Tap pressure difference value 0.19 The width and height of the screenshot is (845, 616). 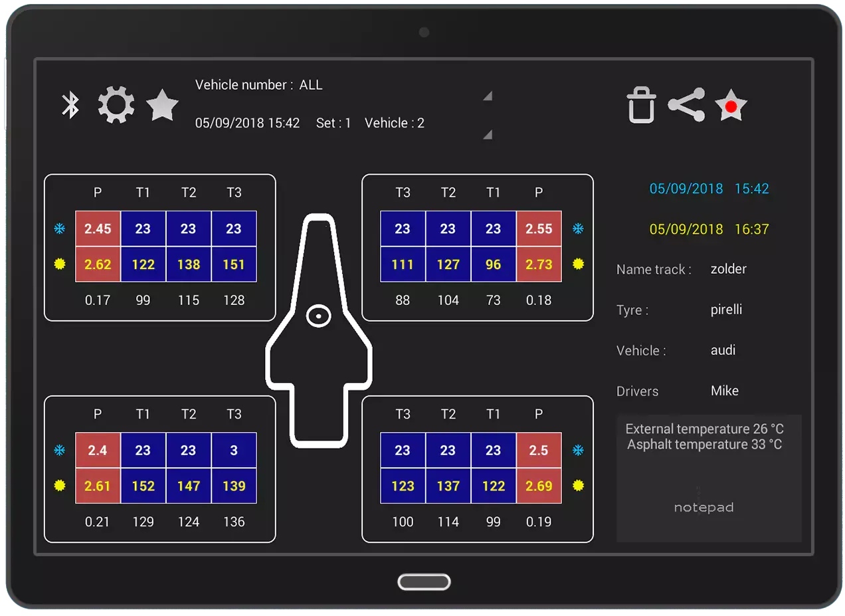[x=539, y=522]
